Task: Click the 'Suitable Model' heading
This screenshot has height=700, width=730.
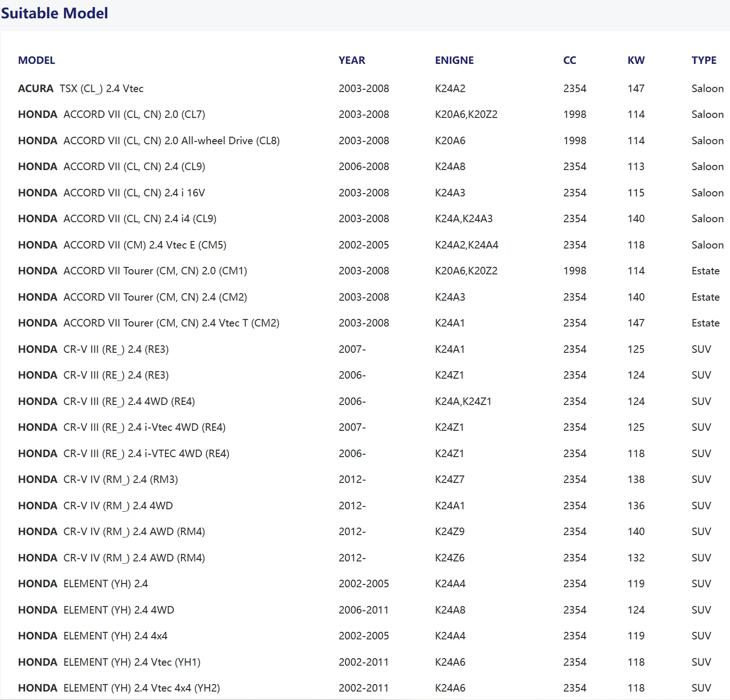Action: 55,13
